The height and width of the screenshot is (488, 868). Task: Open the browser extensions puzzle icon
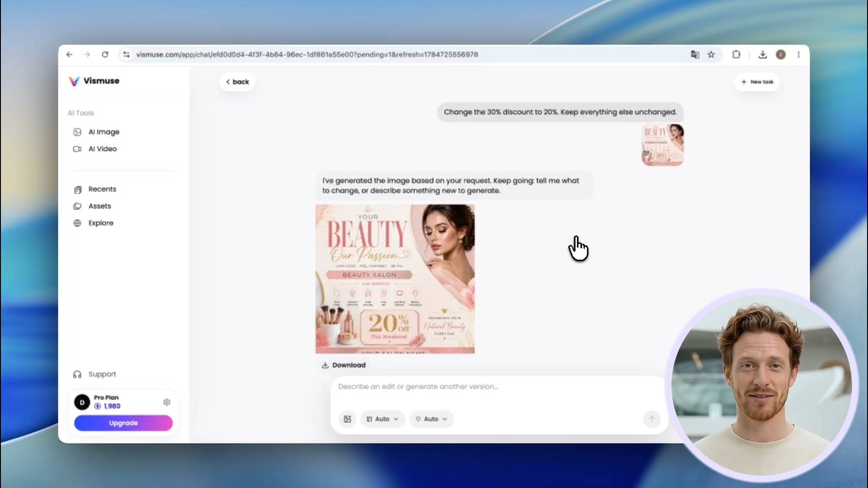(x=736, y=54)
